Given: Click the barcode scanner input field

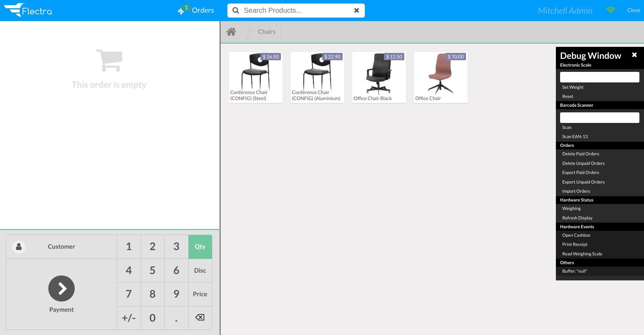Looking at the screenshot, I should point(599,117).
